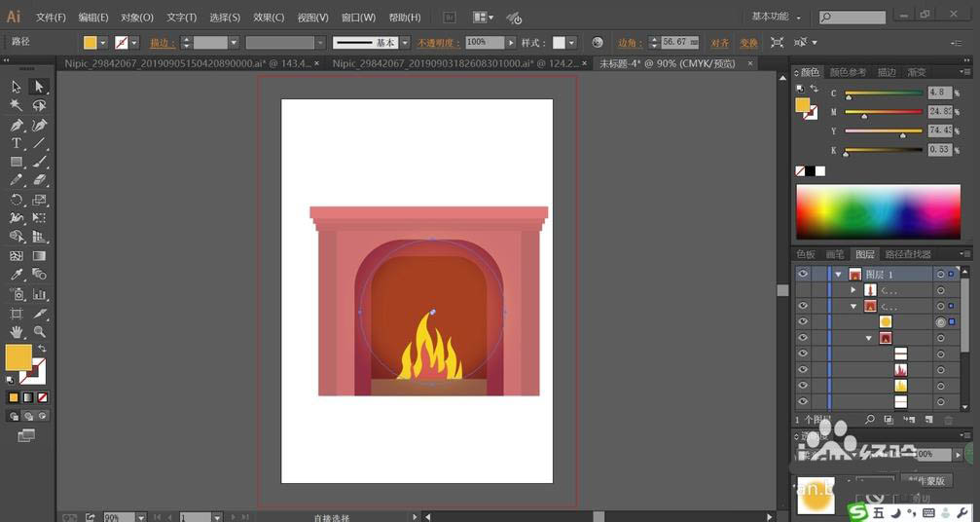Click the M magenta slider in Color panel
The width and height of the screenshot is (980, 522).
coord(883,113)
